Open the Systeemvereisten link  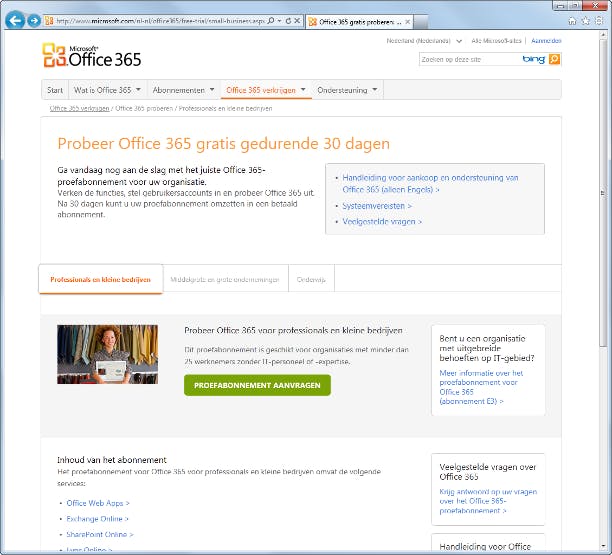point(377,206)
